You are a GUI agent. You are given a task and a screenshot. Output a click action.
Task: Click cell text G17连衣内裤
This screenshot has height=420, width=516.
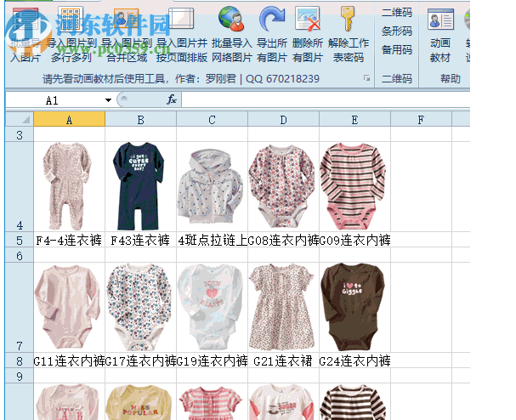141,361
